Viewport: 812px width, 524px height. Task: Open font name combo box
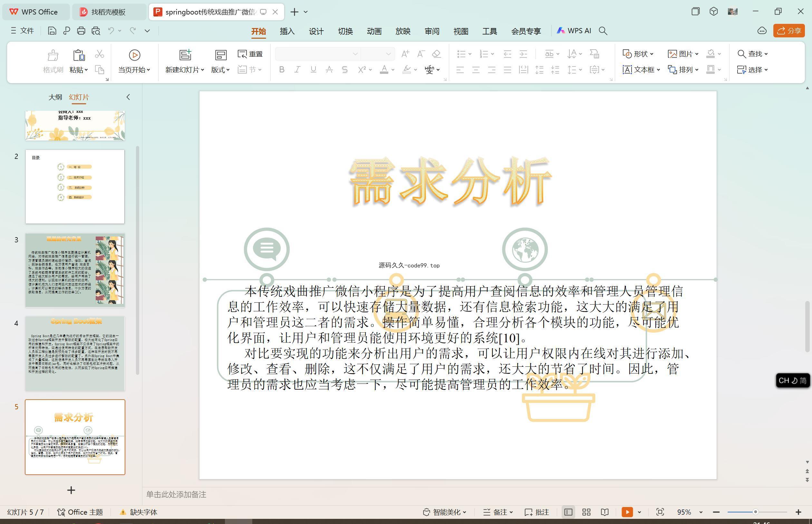point(318,54)
